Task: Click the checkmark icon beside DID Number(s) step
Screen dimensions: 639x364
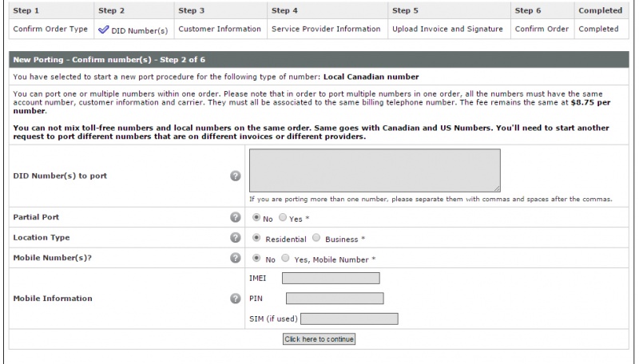Action: (x=104, y=30)
